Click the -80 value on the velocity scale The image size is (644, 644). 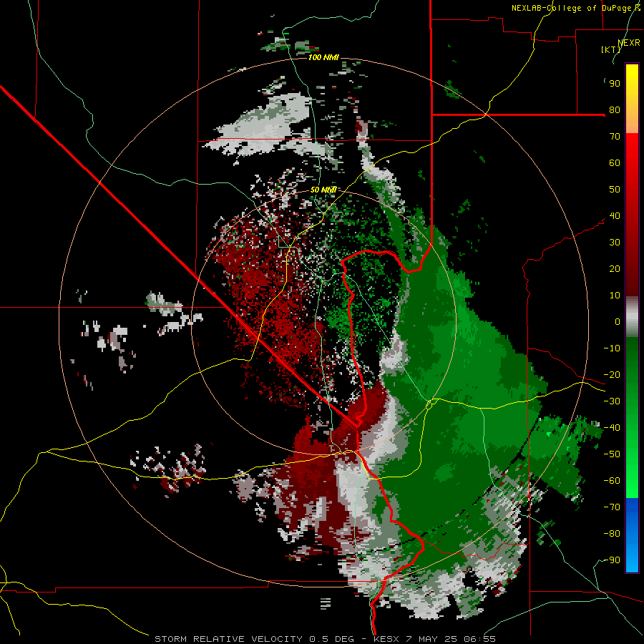pos(612,534)
